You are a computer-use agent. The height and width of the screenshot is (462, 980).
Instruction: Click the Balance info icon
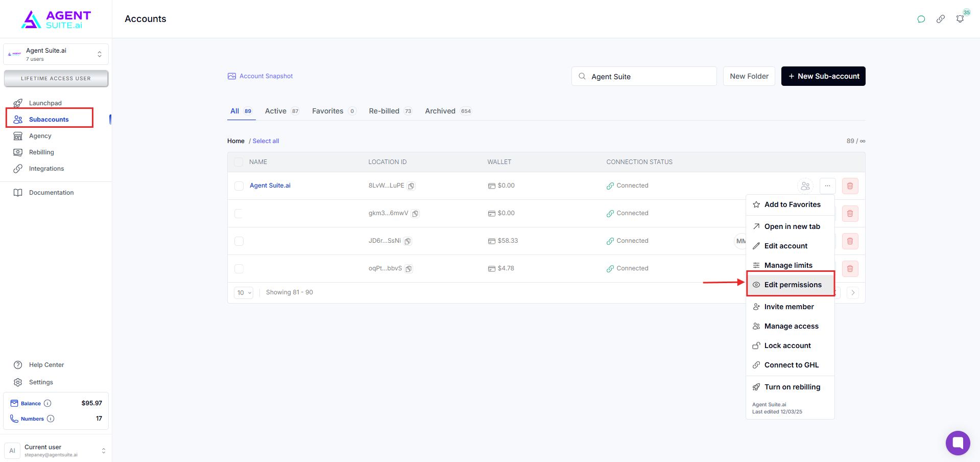coord(47,403)
